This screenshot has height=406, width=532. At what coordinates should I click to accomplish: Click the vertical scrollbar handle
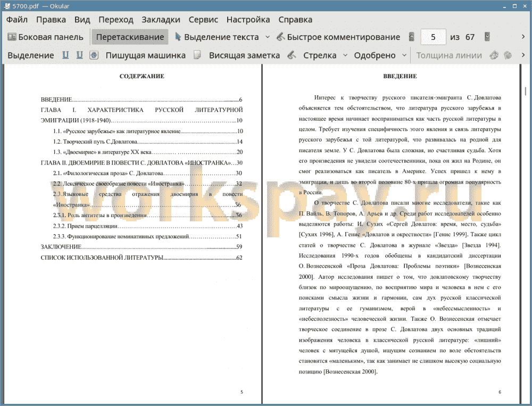tap(525, 92)
